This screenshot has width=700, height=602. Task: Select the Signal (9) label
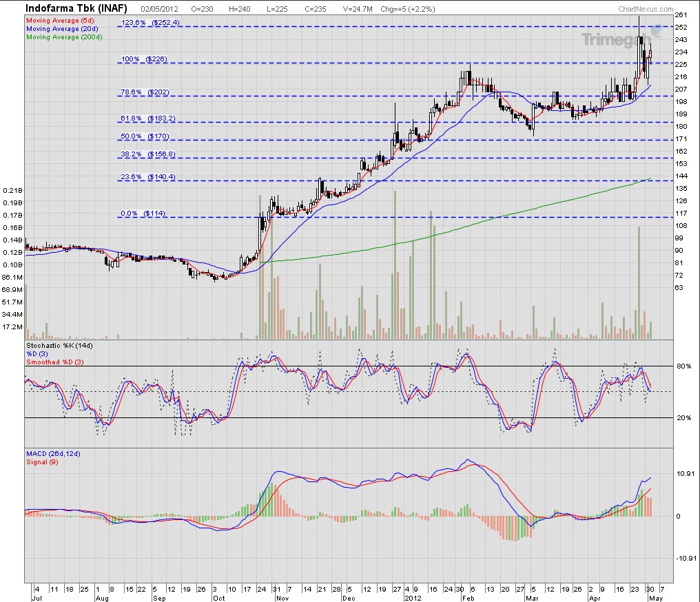(x=42, y=462)
